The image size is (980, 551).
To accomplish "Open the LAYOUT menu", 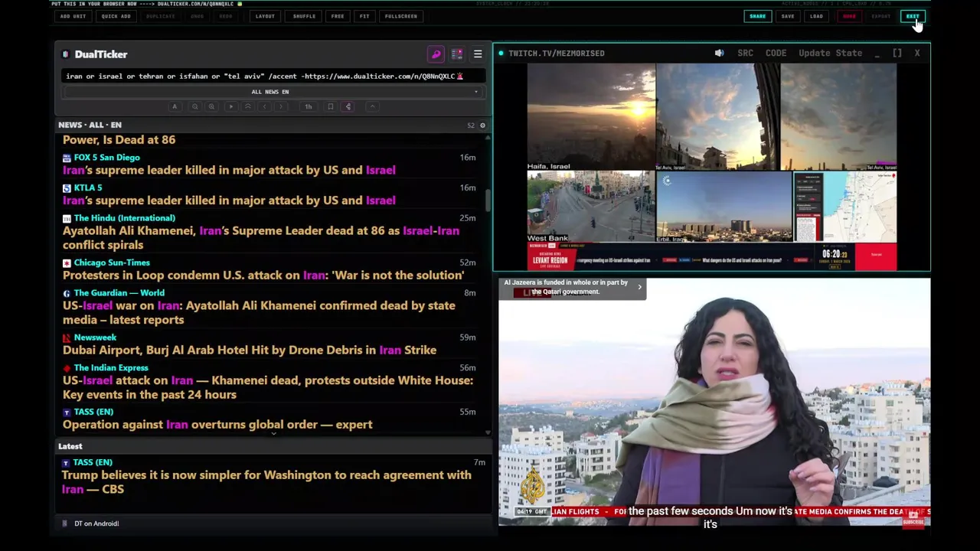I will point(265,16).
